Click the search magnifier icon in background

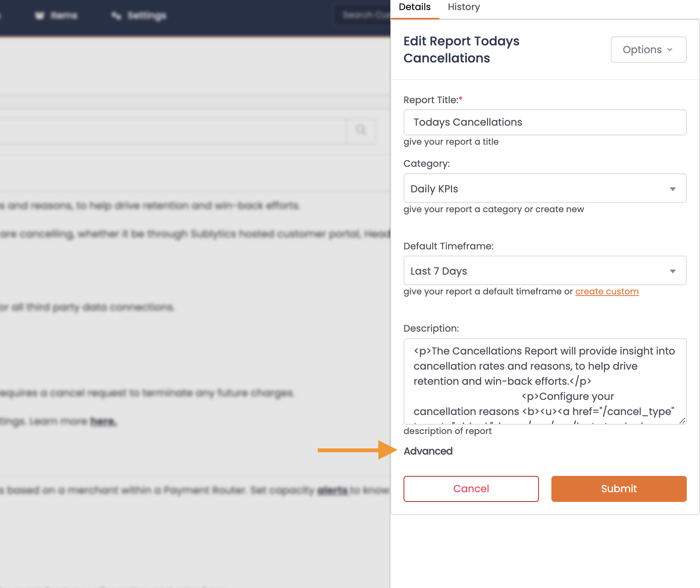361,130
